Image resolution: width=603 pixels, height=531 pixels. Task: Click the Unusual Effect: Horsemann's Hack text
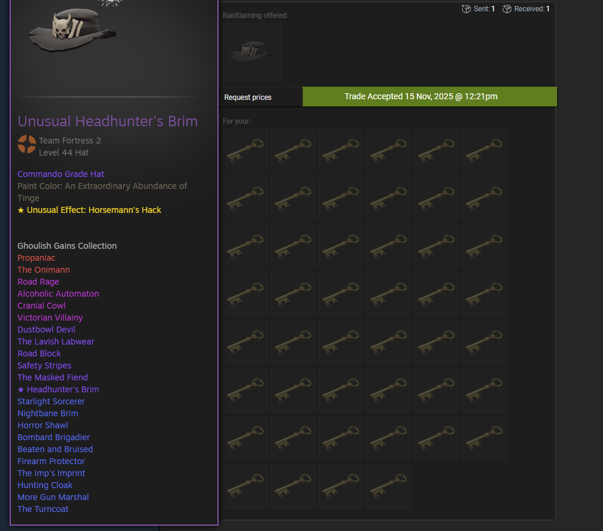[x=89, y=210]
